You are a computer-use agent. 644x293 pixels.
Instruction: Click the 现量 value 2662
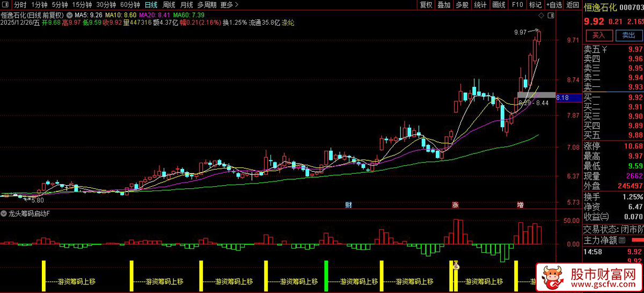click(x=634, y=177)
